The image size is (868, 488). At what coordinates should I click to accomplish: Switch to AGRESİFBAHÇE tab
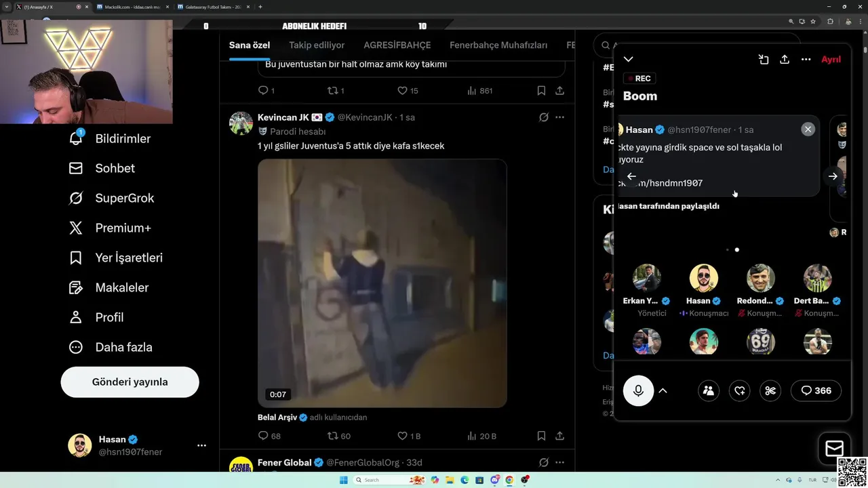pyautogui.click(x=397, y=45)
